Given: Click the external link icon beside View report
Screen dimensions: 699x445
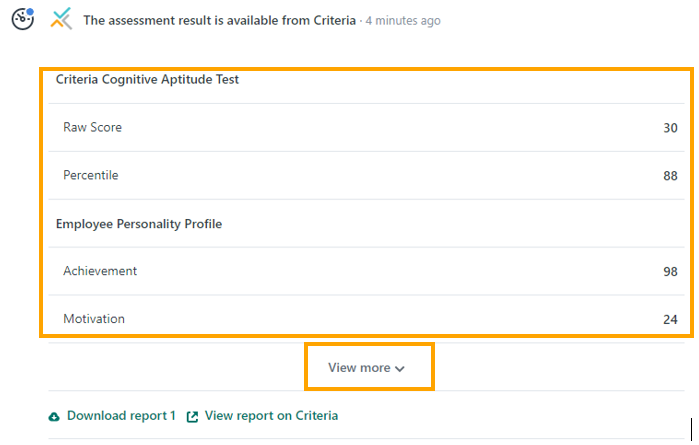Looking at the screenshot, I should [x=192, y=416].
